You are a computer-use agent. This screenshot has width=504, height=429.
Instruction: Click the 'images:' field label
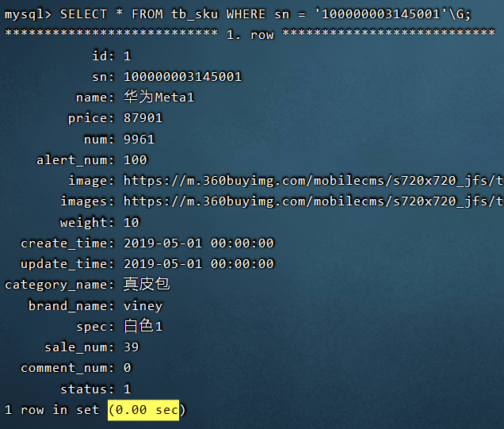(x=87, y=201)
